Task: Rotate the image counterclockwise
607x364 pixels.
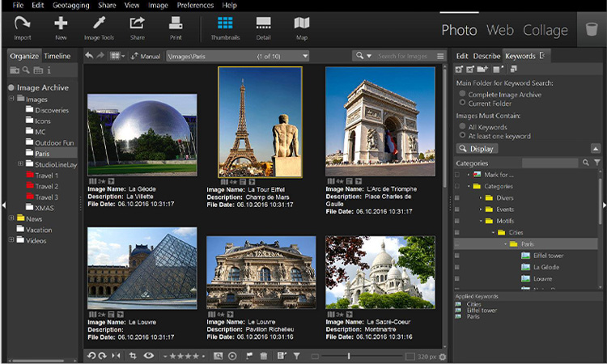Action: (91, 356)
